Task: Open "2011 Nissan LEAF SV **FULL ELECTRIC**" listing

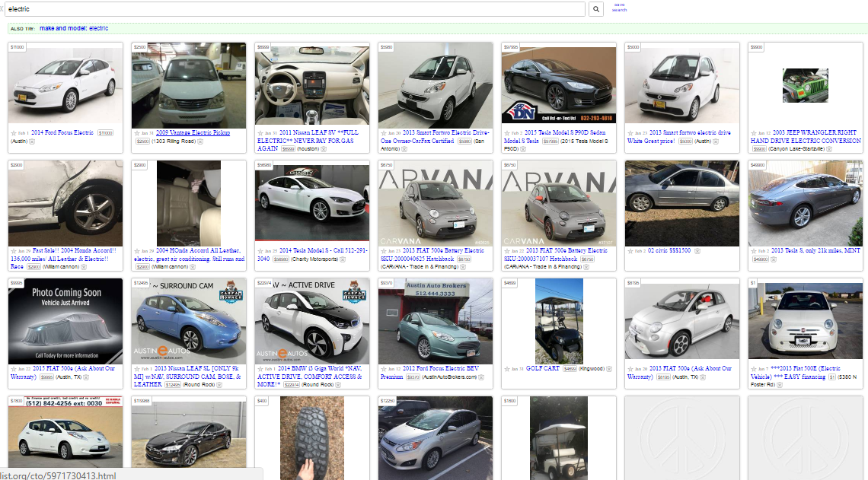Action: [308, 141]
